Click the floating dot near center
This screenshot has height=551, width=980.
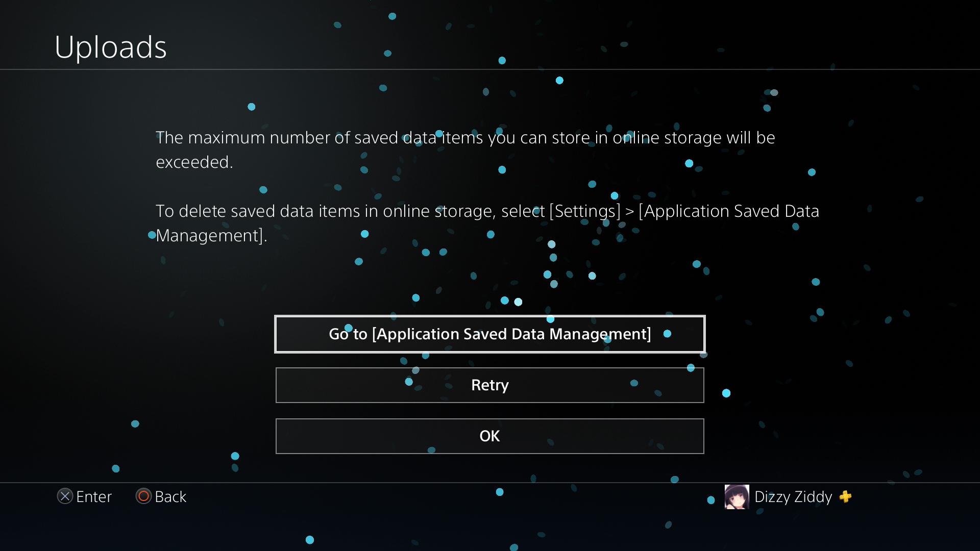click(490, 275)
